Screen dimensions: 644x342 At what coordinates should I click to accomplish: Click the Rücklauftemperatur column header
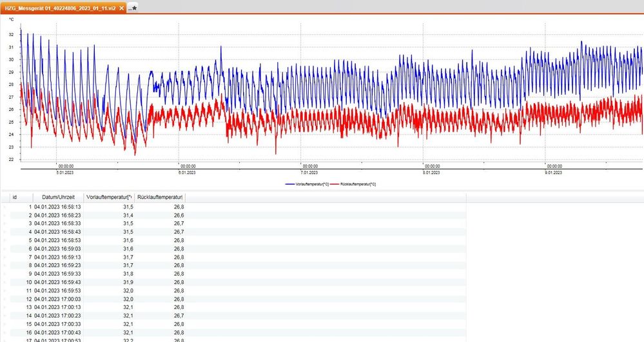[161, 197]
